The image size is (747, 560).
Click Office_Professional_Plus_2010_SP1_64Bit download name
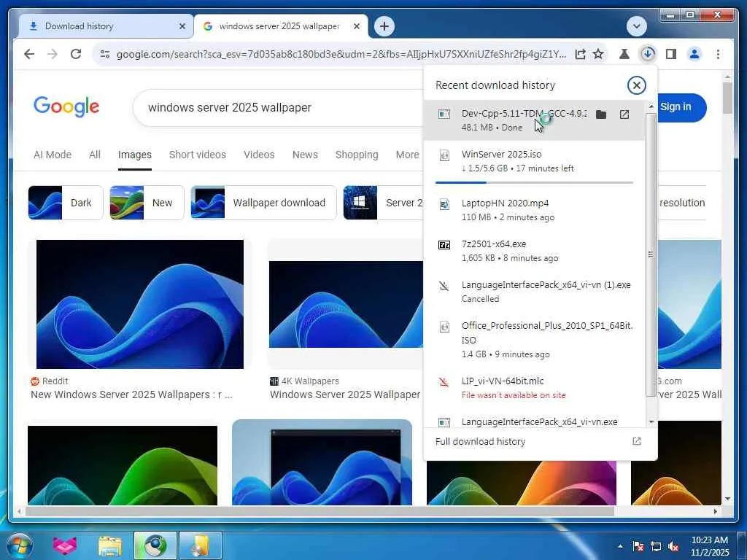click(x=547, y=332)
